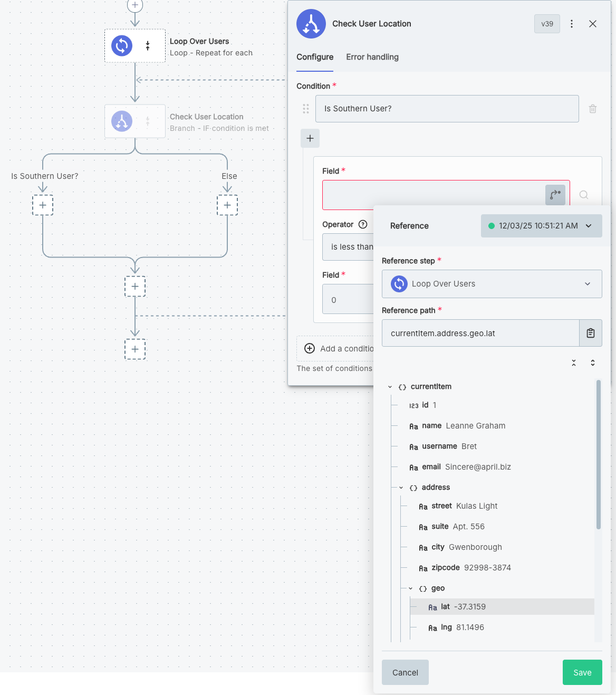Screen dimensions: 616x695
Task: Open the Reference step dropdown showing Loop Over Users
Action: pyautogui.click(x=492, y=284)
